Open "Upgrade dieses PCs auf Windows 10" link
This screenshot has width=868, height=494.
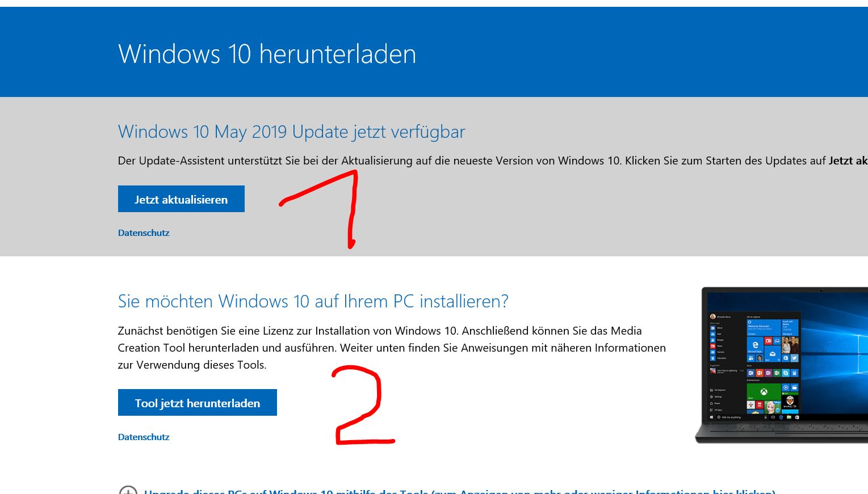tap(460, 491)
